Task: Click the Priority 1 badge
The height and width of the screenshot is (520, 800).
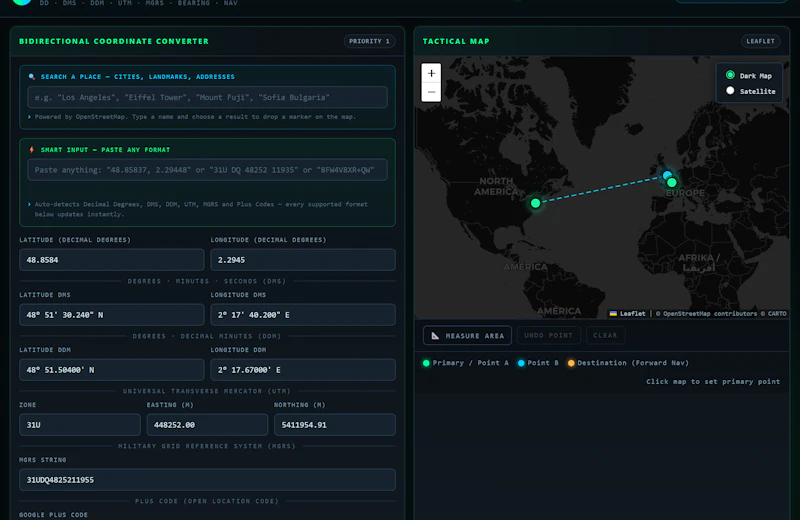Action: click(x=369, y=41)
